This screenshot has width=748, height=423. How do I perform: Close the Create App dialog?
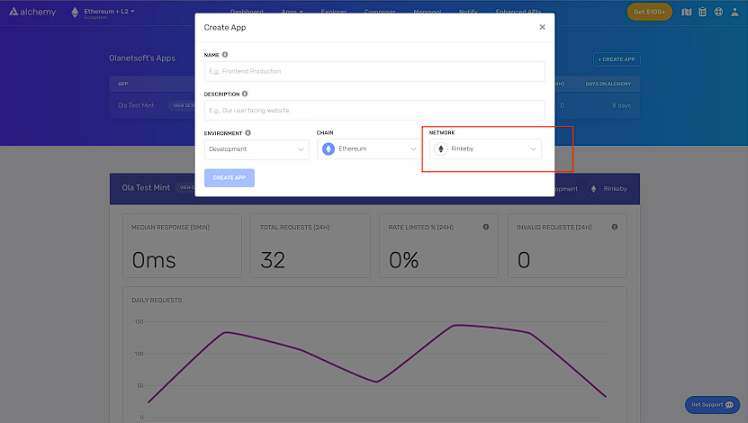click(542, 27)
